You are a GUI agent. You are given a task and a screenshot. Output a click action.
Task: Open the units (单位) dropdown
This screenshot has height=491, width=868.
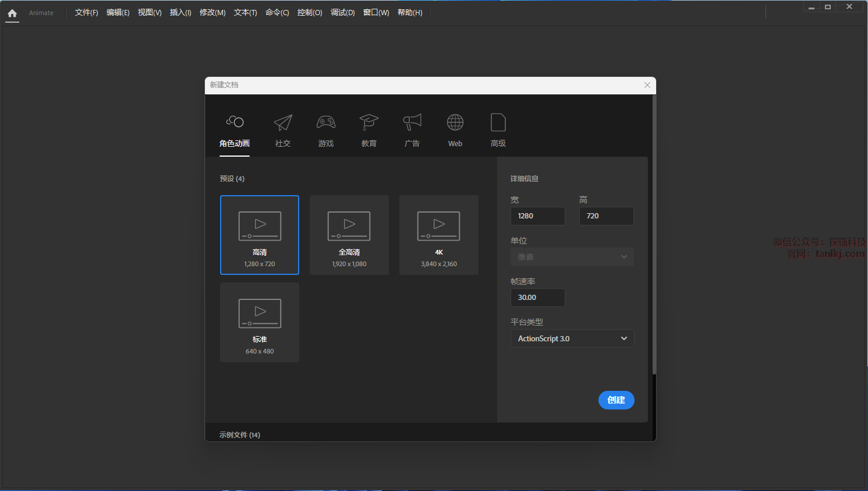click(572, 257)
